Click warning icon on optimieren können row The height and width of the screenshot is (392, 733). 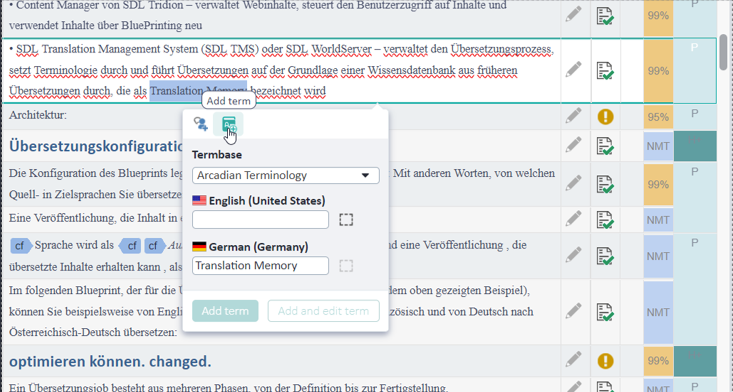click(605, 361)
